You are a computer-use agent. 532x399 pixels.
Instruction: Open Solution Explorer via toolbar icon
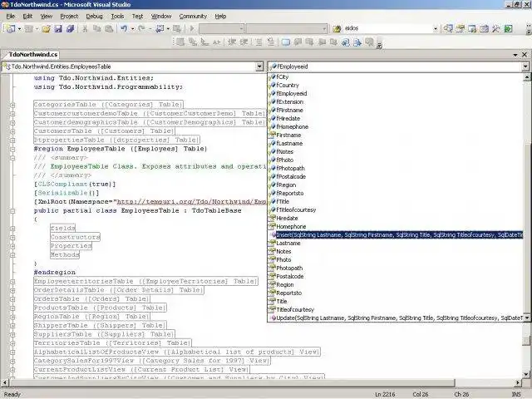[448, 29]
